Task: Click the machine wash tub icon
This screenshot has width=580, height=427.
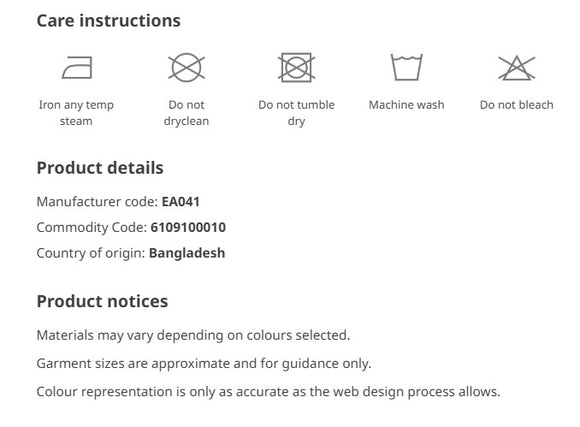Action: pyautogui.click(x=407, y=67)
